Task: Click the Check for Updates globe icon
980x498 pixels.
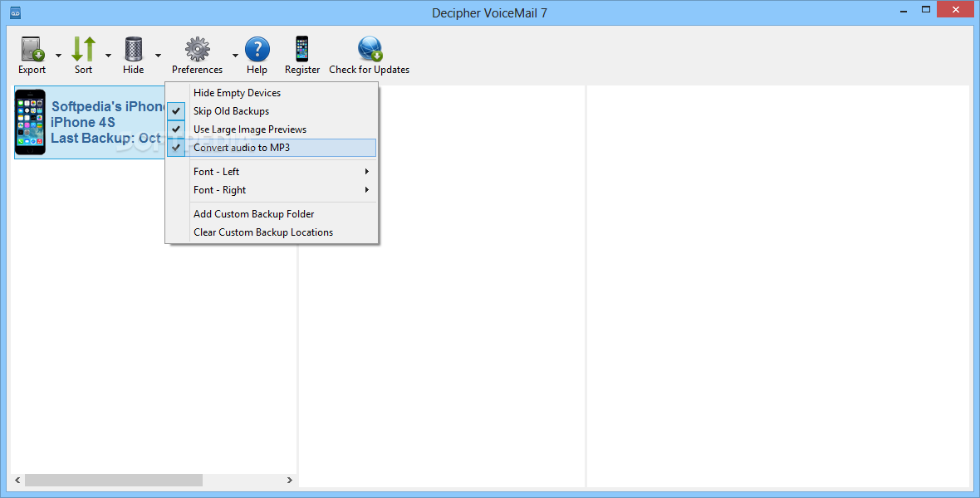Action: click(370, 49)
